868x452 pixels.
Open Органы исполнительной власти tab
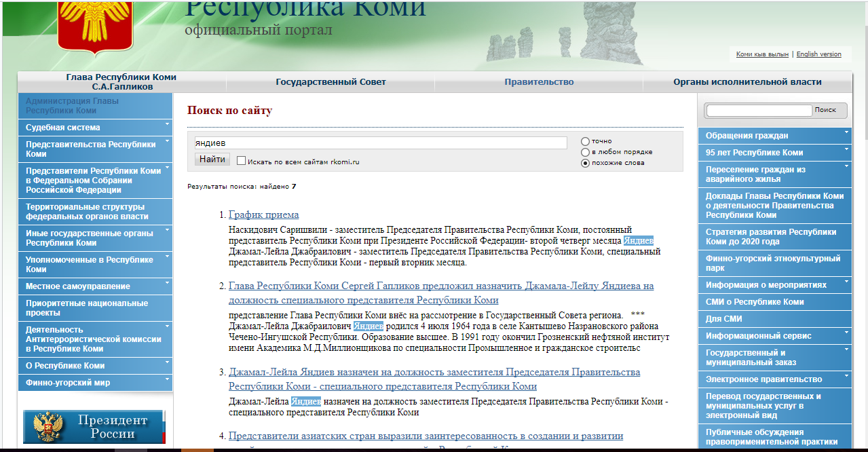pos(747,82)
